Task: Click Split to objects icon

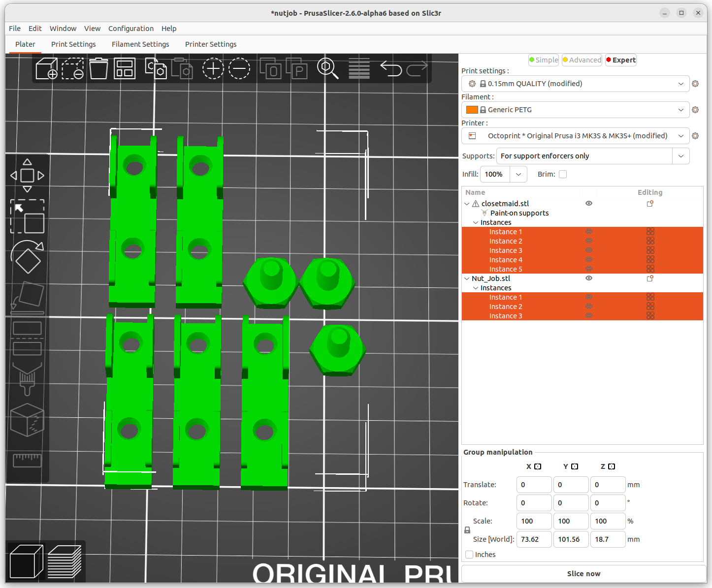Action: [272, 69]
